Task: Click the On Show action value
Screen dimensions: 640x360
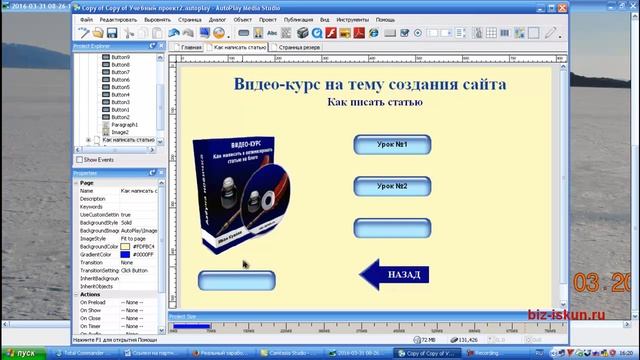Action: tap(138, 311)
